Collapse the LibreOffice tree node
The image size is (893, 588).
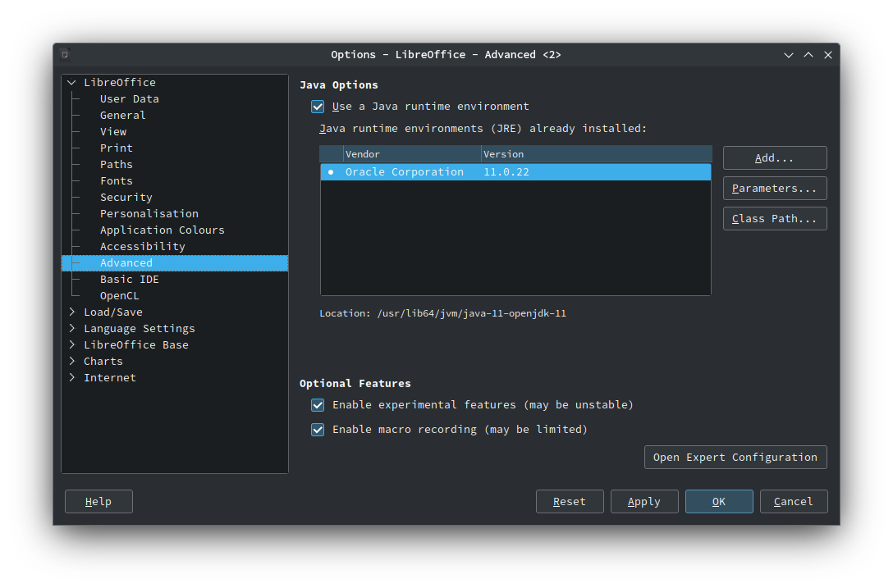tap(71, 83)
